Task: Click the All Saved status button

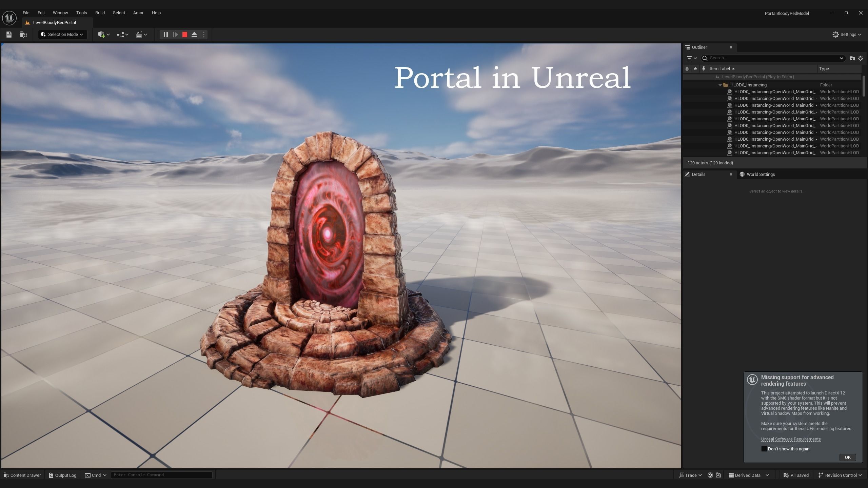Action: pyautogui.click(x=796, y=475)
